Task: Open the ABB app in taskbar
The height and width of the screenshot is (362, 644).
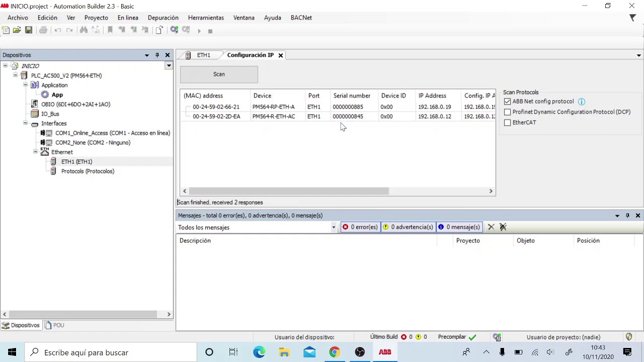Action: click(385, 352)
